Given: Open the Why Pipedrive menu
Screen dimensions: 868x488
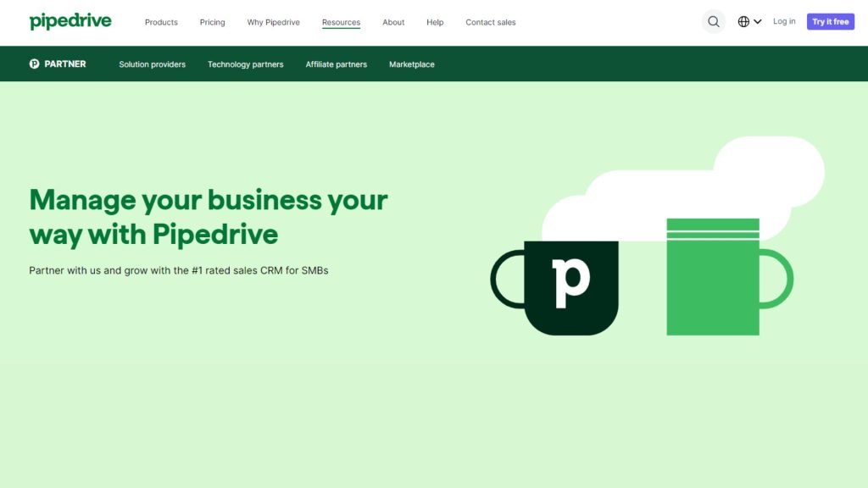Looking at the screenshot, I should pos(274,22).
